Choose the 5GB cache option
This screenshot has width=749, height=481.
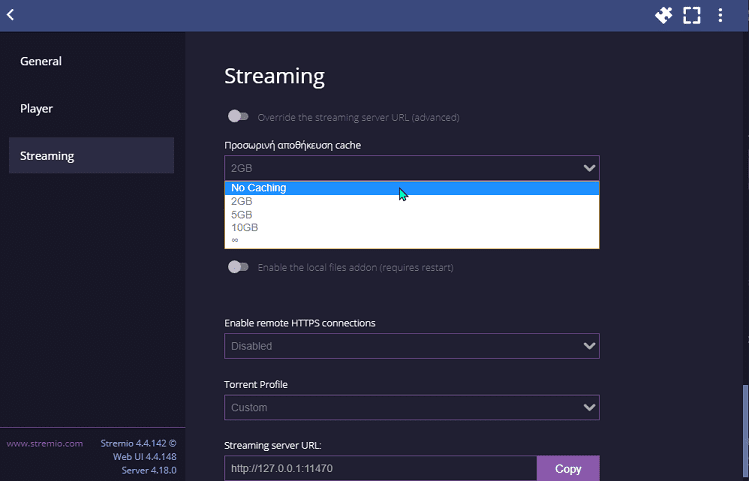412,214
